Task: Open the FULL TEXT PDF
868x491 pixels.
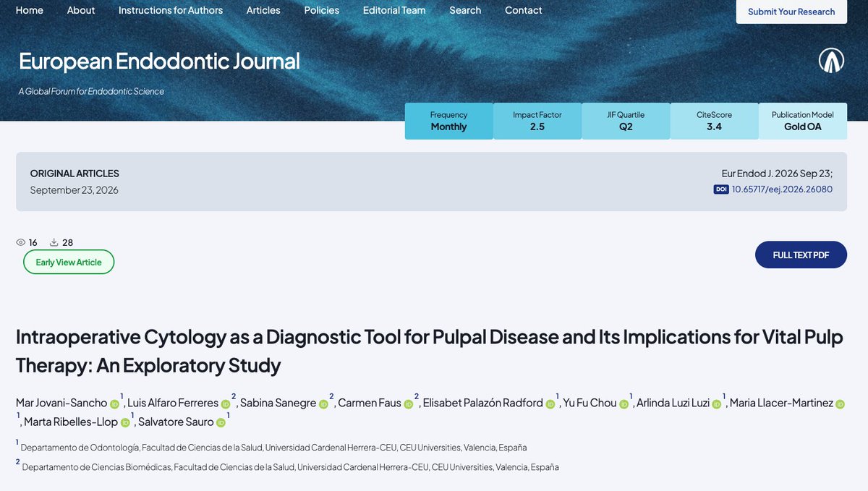Action: click(x=801, y=255)
